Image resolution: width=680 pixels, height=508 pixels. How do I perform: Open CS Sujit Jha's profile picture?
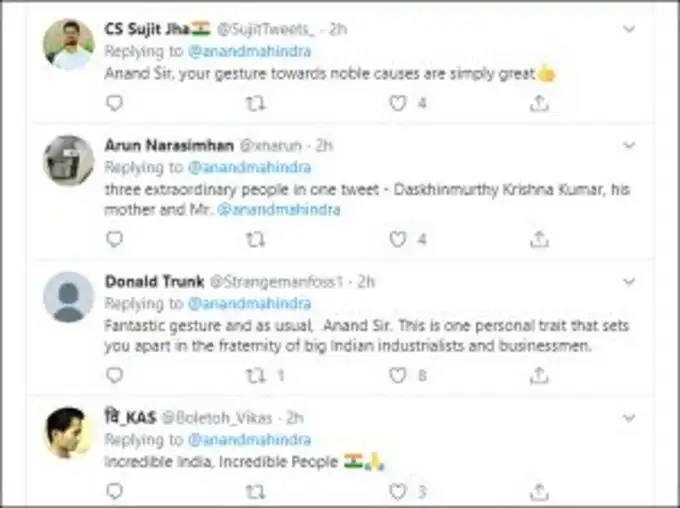[x=69, y=44]
